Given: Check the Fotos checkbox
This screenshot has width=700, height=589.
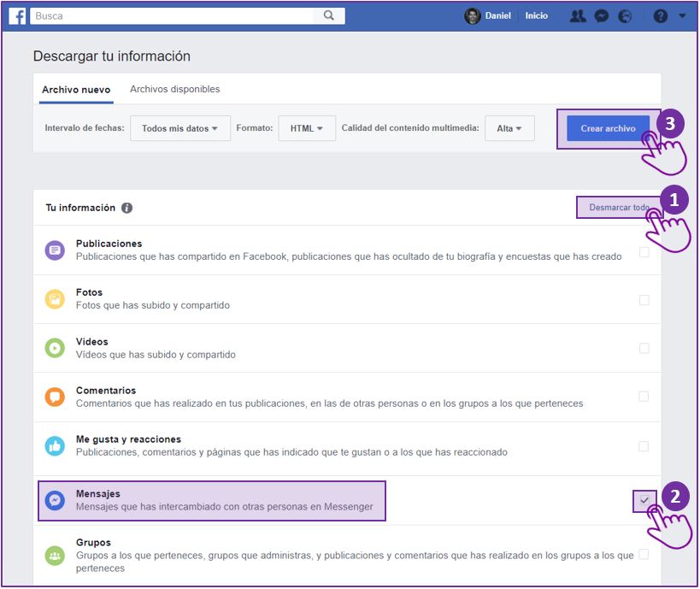Looking at the screenshot, I should [x=644, y=300].
